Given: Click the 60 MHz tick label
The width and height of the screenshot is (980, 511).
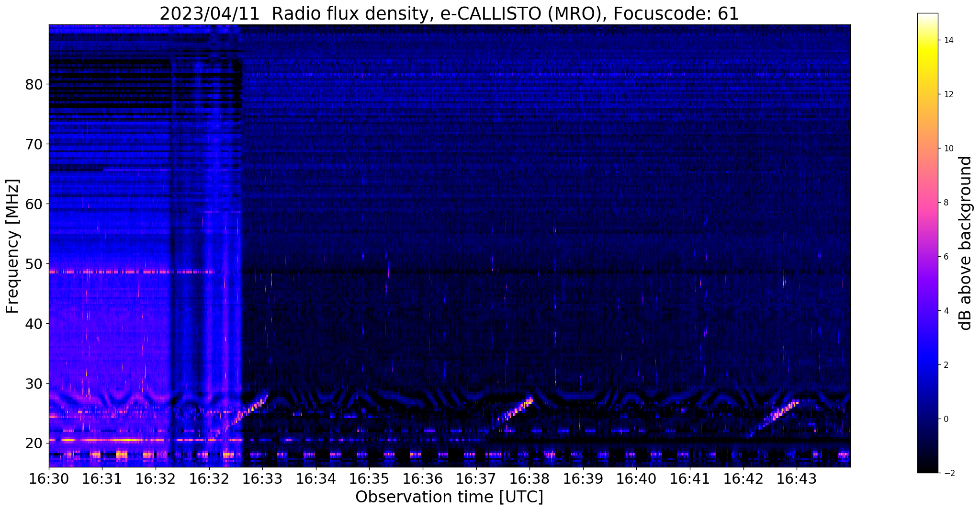Looking at the screenshot, I should coord(34,204).
